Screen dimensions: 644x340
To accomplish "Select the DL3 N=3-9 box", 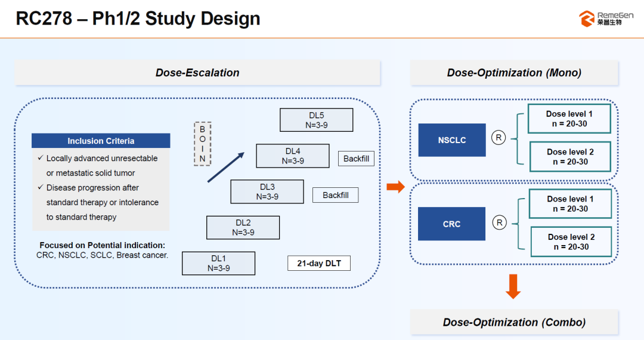I will (267, 191).
